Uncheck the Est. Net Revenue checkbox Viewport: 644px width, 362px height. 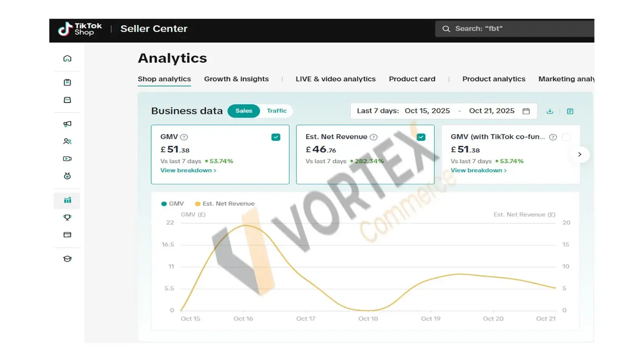(x=421, y=137)
